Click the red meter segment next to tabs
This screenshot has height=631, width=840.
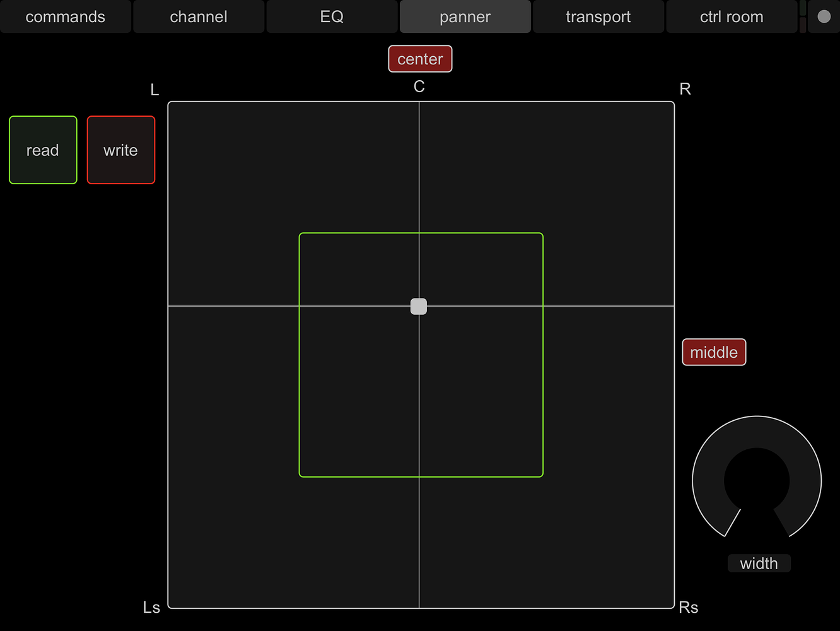pyautogui.click(x=803, y=25)
